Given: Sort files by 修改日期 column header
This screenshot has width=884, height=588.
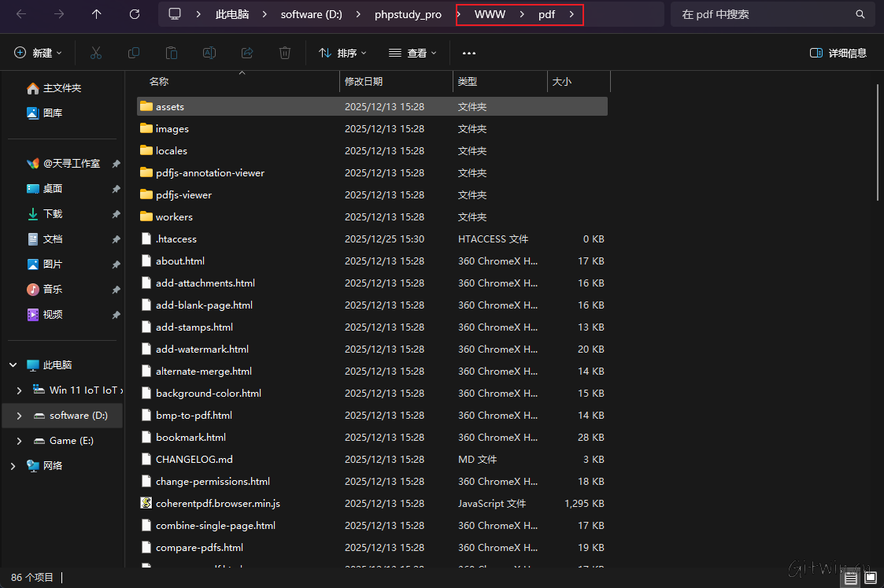Looking at the screenshot, I should [x=364, y=81].
